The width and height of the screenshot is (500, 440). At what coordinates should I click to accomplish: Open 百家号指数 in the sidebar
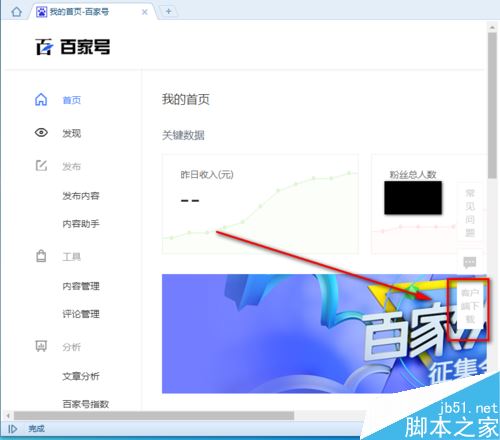click(x=86, y=404)
